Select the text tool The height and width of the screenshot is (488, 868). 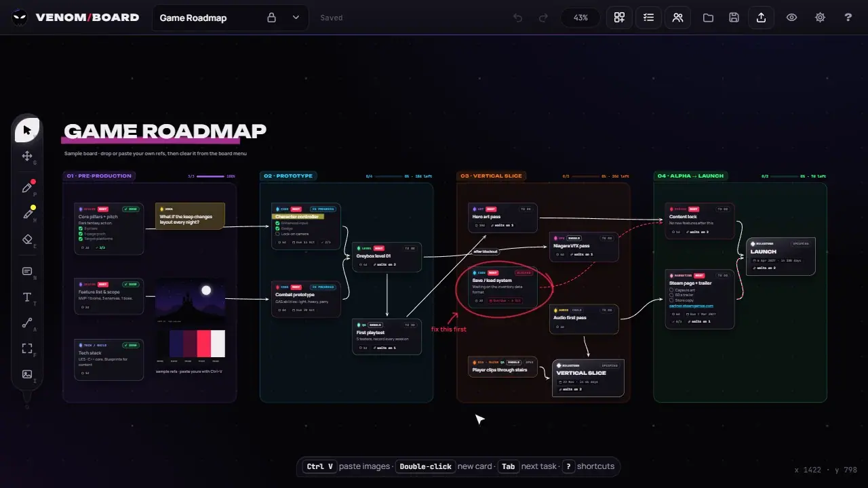[x=27, y=297]
